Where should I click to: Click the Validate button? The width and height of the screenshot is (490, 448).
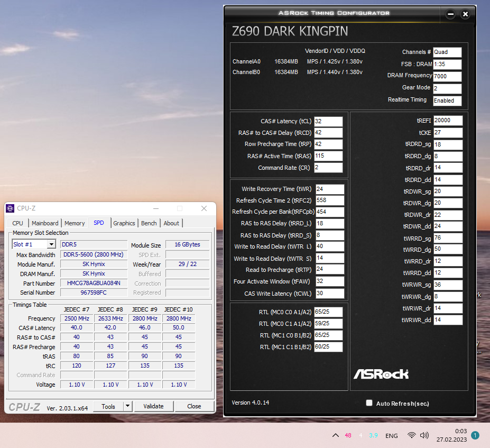tap(153, 406)
